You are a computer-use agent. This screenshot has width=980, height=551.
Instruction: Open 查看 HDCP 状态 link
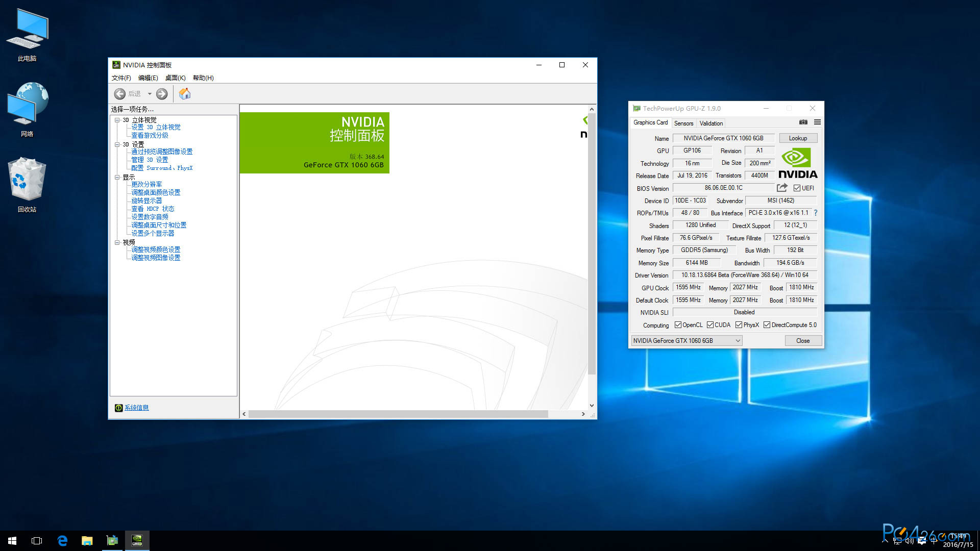pyautogui.click(x=153, y=209)
